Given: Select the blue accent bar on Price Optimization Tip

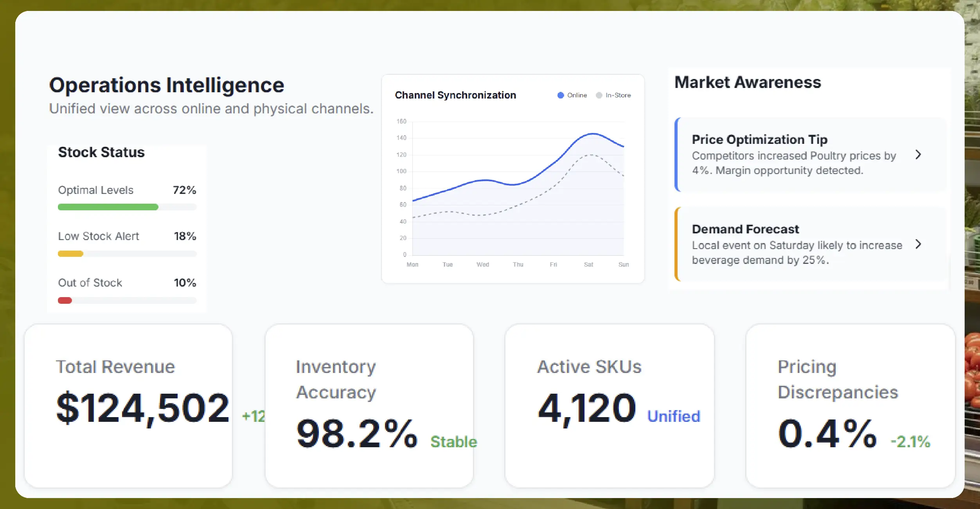Looking at the screenshot, I should 676,155.
